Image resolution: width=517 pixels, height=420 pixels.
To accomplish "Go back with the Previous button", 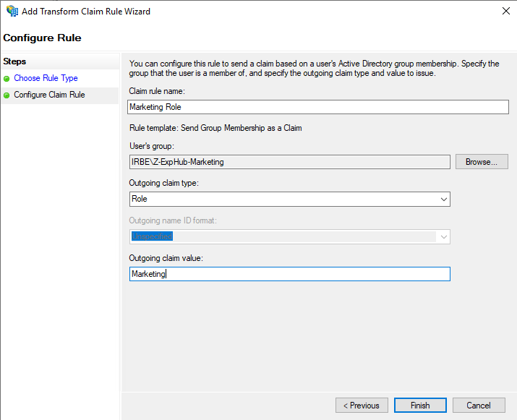I will pos(362,405).
